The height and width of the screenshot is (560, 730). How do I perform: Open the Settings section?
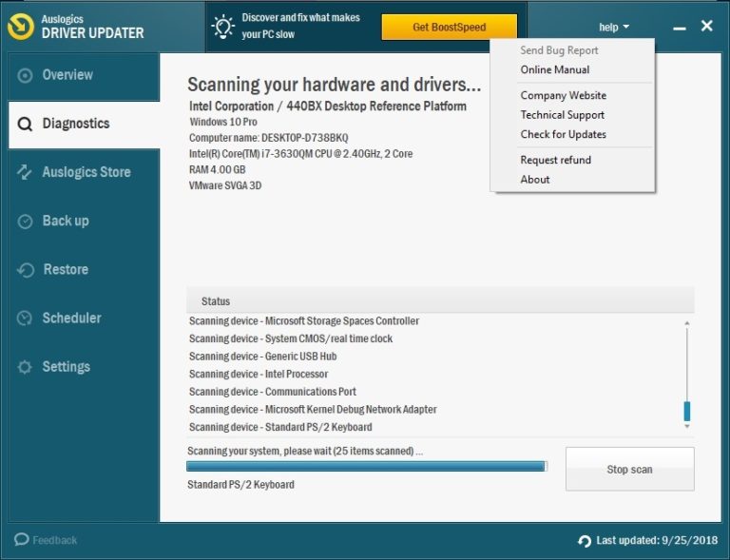(x=85, y=367)
